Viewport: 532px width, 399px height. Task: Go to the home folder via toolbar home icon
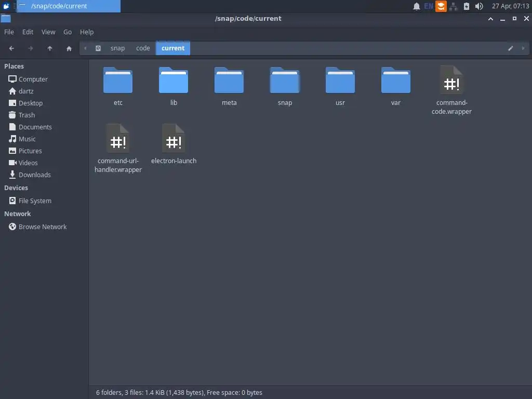click(69, 48)
